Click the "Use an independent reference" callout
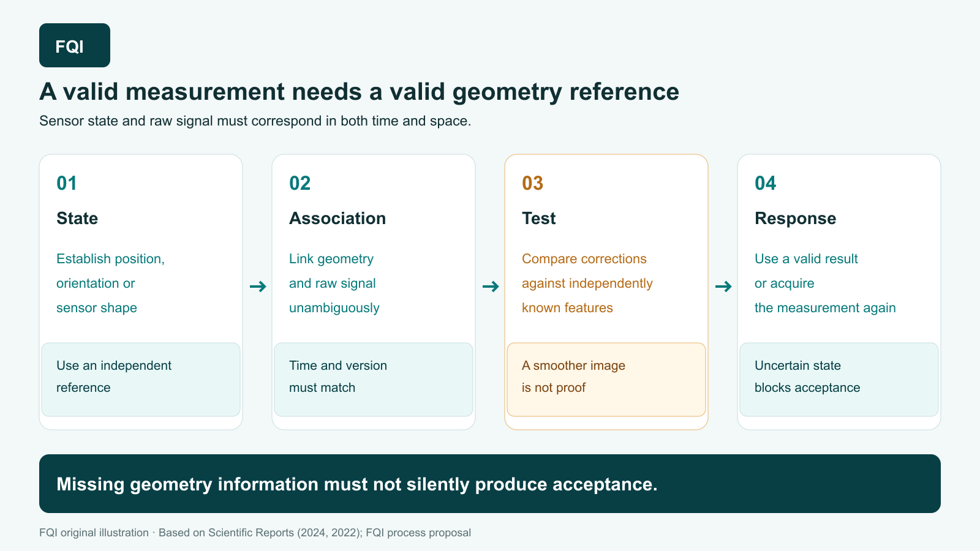This screenshot has height=551, width=980. point(141,380)
